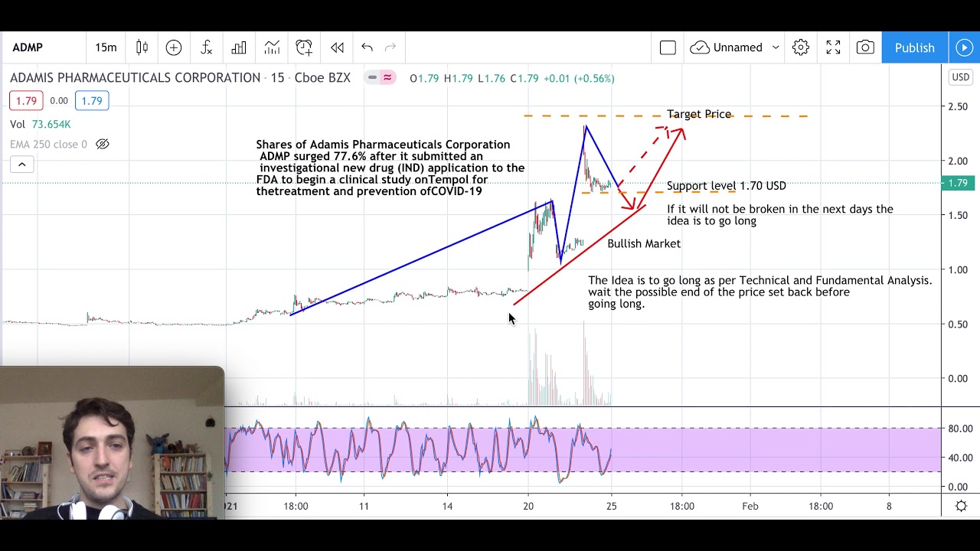Click the blue 1.79 buy price button
980x551 pixels.
(x=92, y=100)
